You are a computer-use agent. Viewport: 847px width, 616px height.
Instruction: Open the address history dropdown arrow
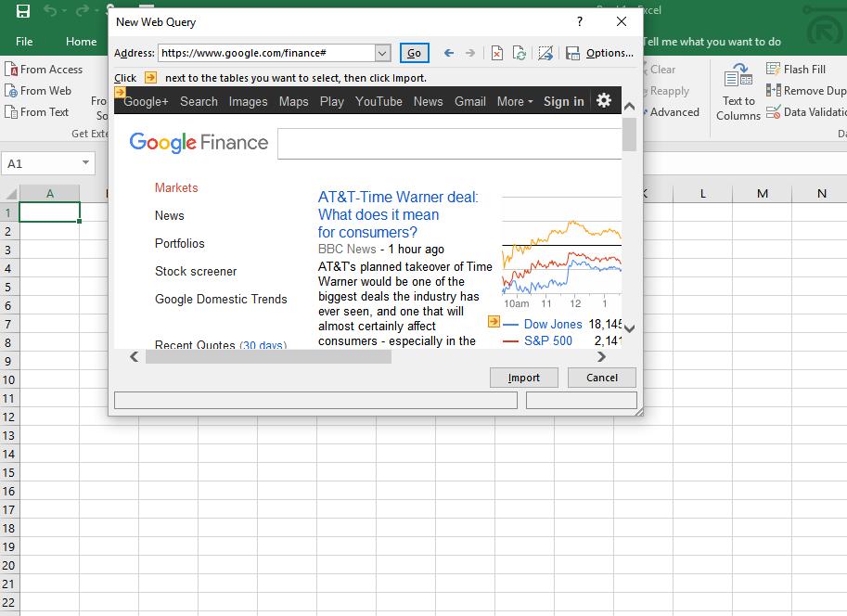382,53
